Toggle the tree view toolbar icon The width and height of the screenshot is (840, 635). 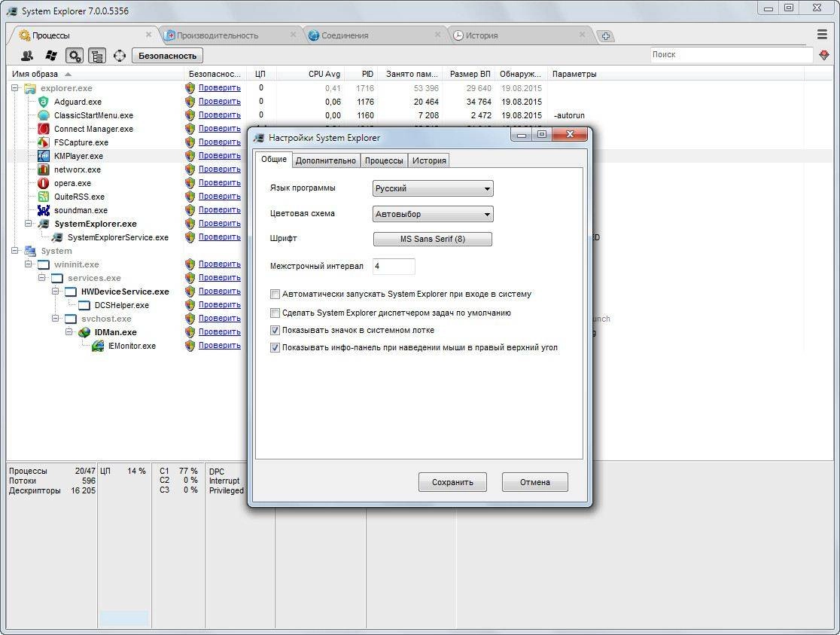click(97, 55)
